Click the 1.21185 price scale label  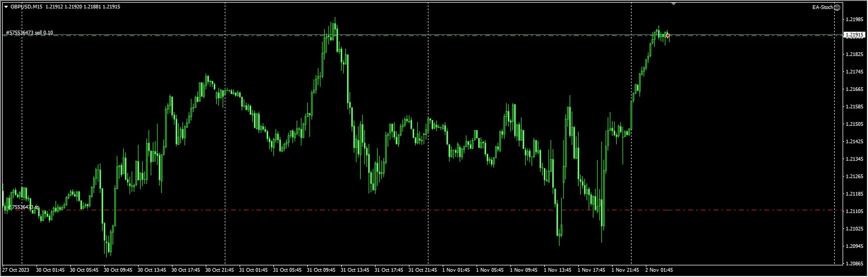(854, 194)
